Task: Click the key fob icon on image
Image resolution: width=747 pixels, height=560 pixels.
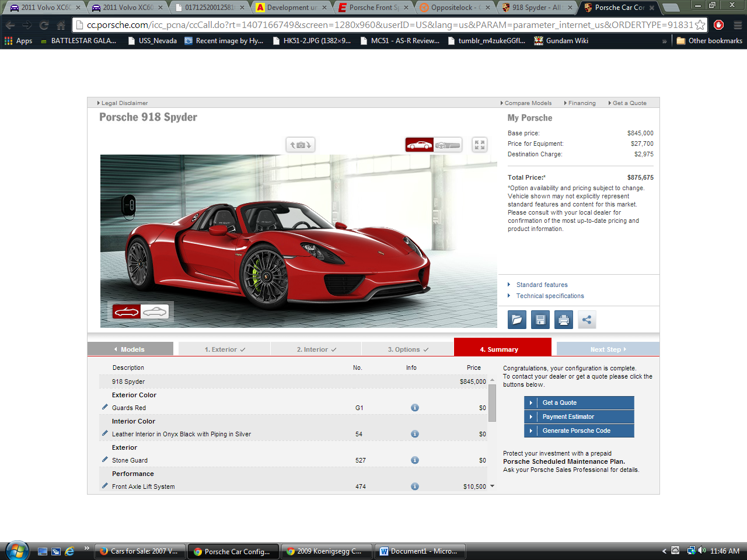Action: (x=129, y=206)
